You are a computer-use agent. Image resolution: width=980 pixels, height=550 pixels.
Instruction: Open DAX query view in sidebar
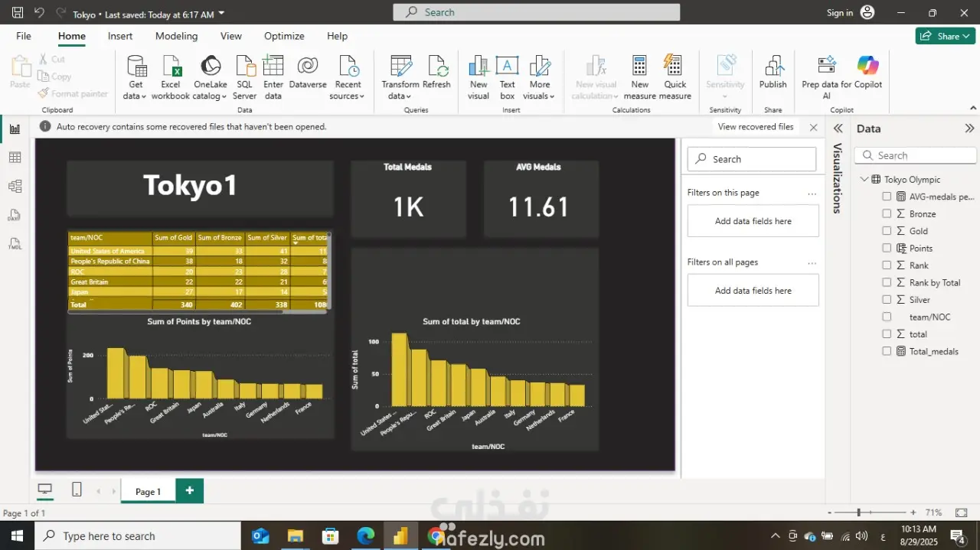[x=15, y=215]
